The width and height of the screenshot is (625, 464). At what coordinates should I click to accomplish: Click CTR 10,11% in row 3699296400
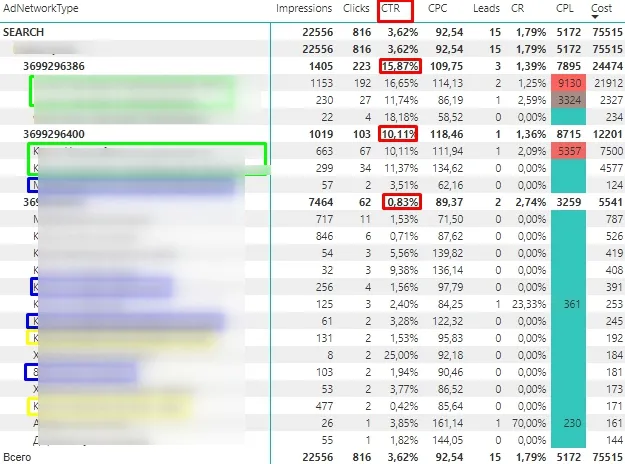click(399, 134)
